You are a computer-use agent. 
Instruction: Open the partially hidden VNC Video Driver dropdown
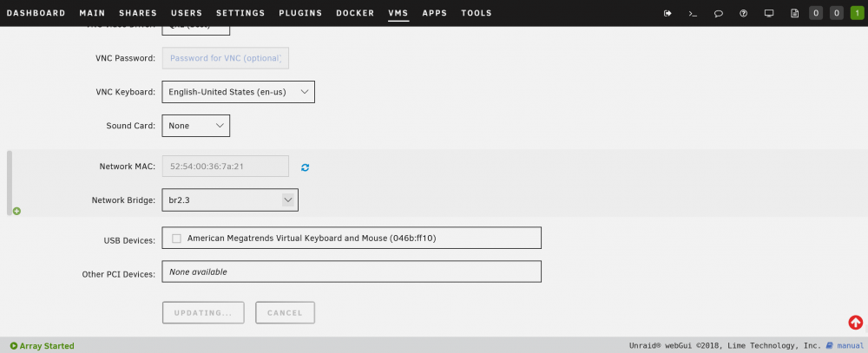tap(195, 29)
